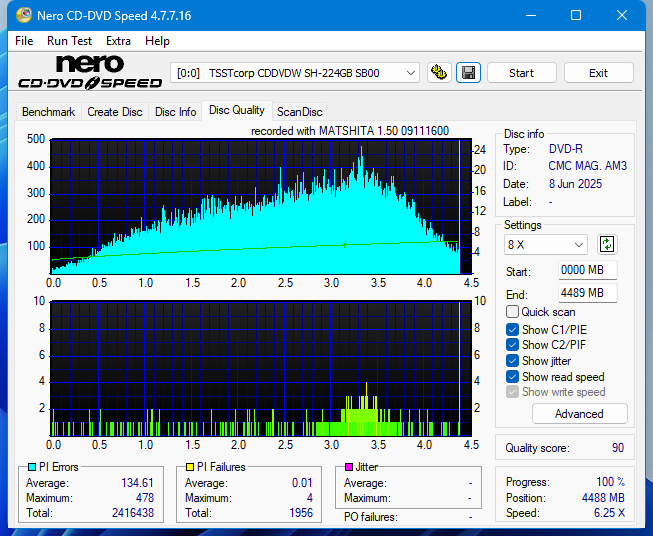Enable the Quick scan checkbox
This screenshot has height=536, width=653.
(513, 312)
